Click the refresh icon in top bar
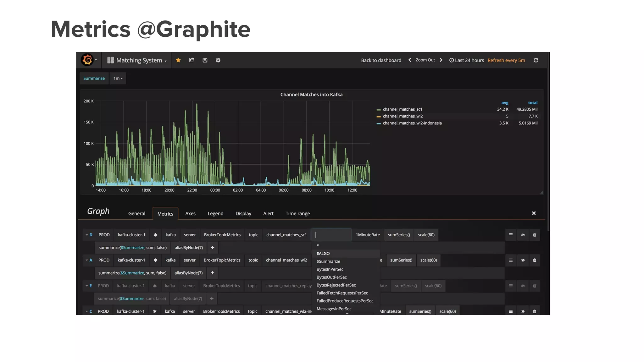Viewport: 644px width, 362px height. tap(536, 60)
